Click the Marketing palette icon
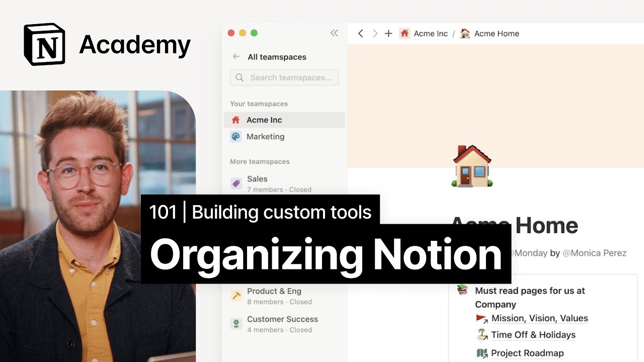 coord(235,137)
